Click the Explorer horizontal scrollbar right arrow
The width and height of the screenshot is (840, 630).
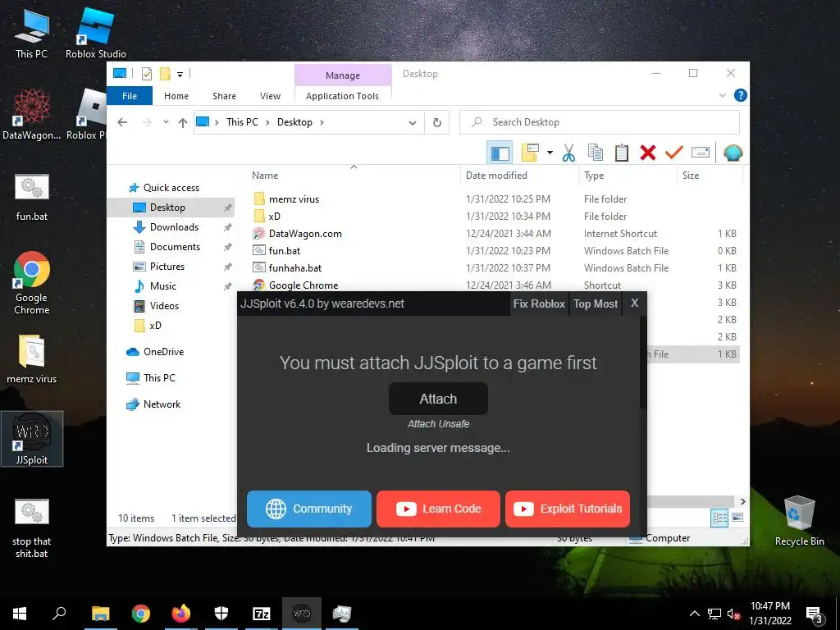(x=742, y=501)
